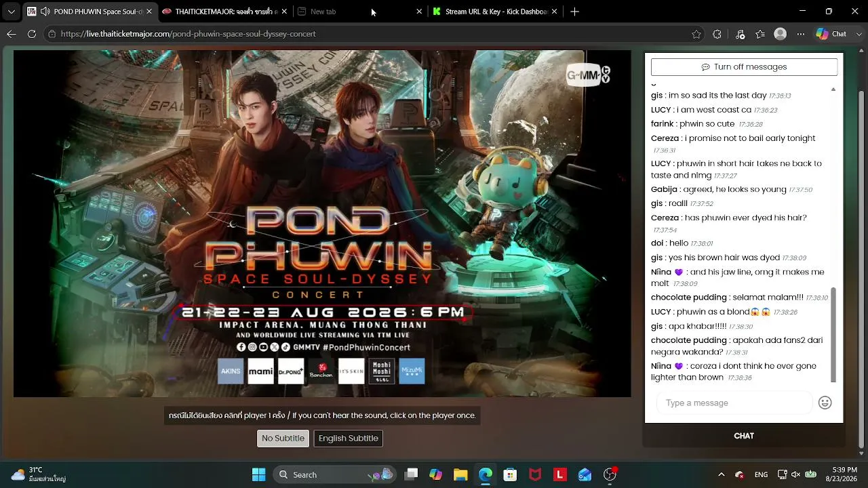The height and width of the screenshot is (488, 868).
Task: View site information lock icon
Action: point(52,34)
